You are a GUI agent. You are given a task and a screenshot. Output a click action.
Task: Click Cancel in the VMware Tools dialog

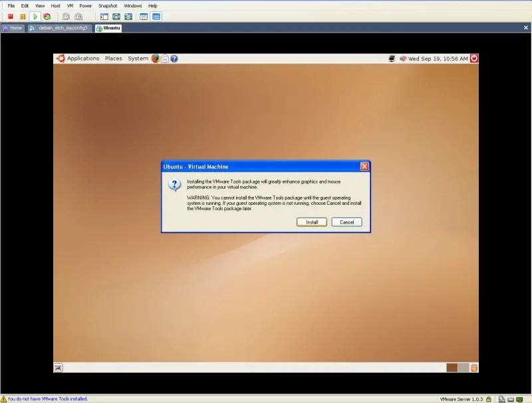pos(346,222)
